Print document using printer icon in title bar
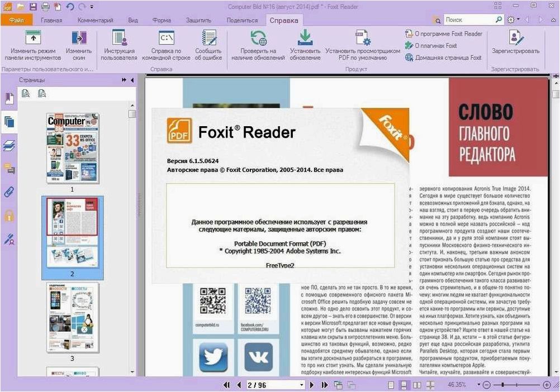The image size is (560, 392). pyautogui.click(x=45, y=6)
